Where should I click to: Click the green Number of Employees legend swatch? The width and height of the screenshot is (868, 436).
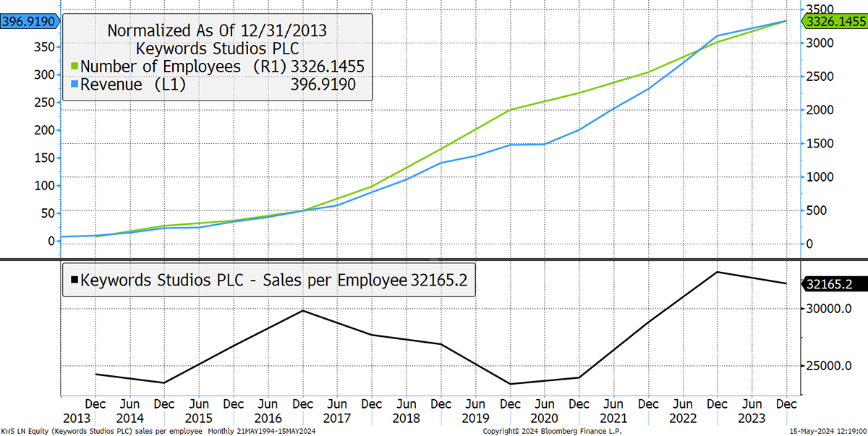74,67
